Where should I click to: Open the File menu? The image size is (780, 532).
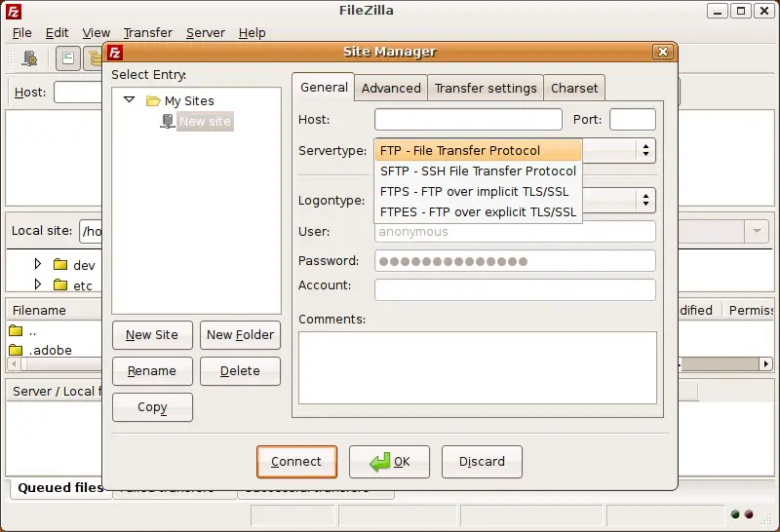21,33
